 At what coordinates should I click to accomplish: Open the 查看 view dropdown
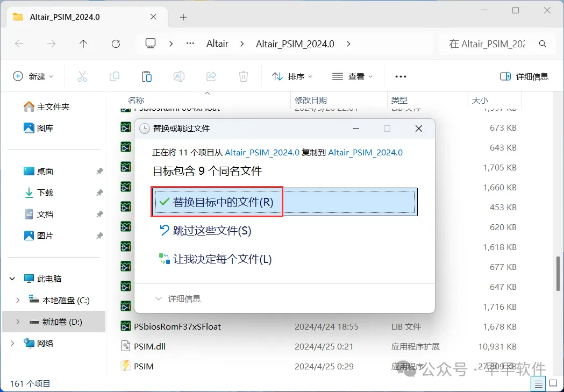coord(352,76)
